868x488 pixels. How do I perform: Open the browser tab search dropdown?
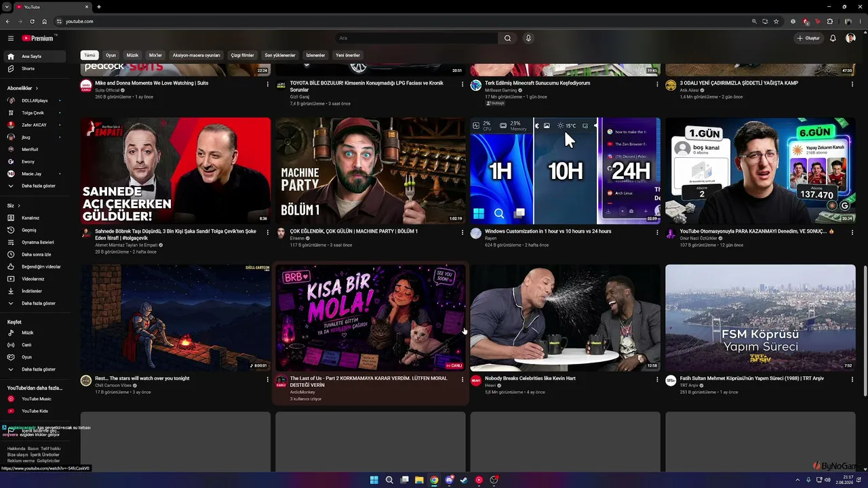[7, 7]
